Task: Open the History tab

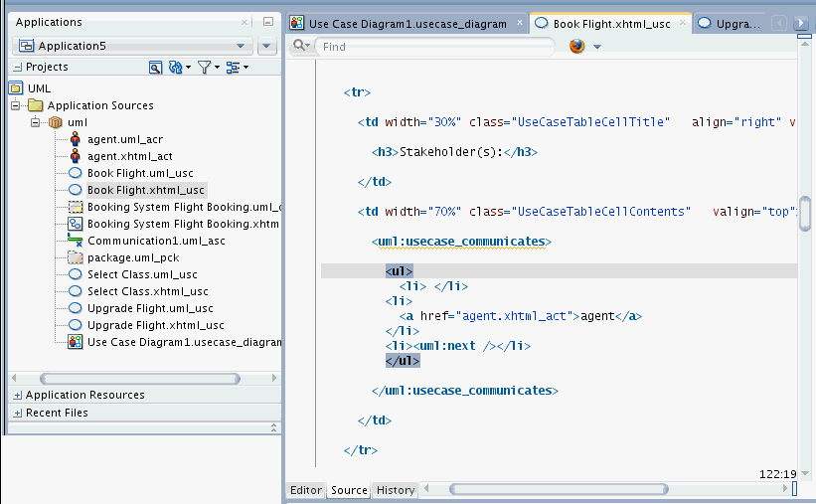Action: pos(396,490)
